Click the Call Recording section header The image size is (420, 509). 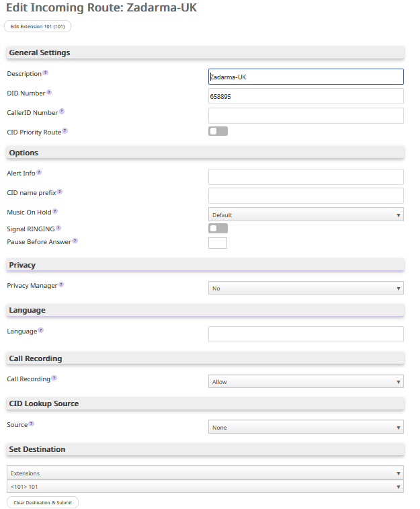point(206,358)
